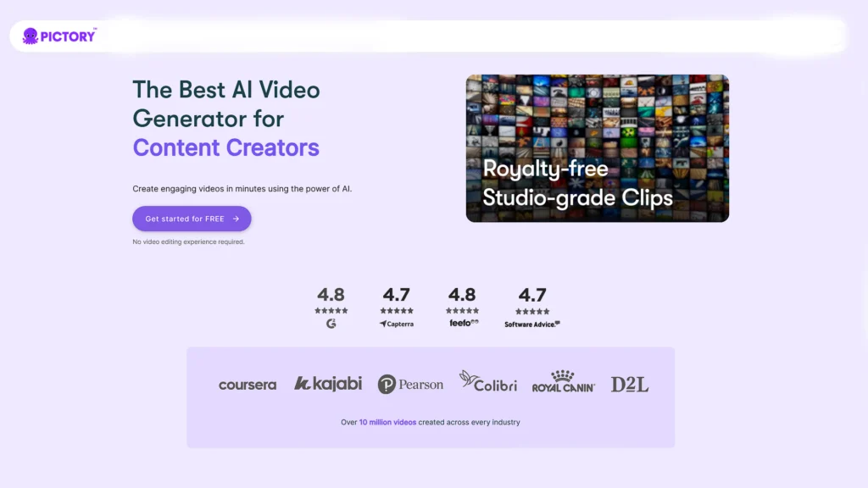Click the Software Advice logo
This screenshot has width=868, height=488.
click(532, 324)
